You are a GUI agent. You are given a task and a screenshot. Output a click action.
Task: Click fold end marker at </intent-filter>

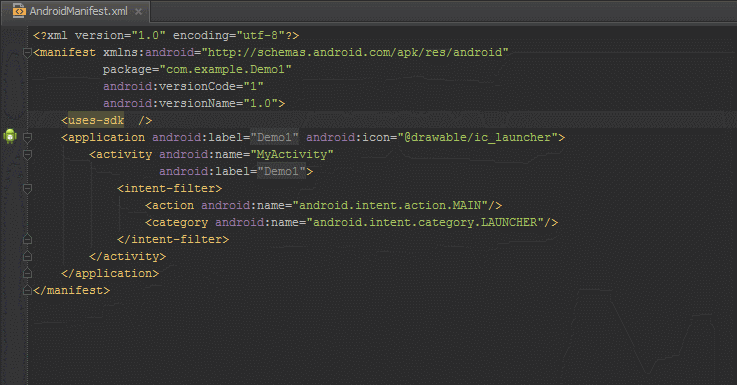(27, 239)
